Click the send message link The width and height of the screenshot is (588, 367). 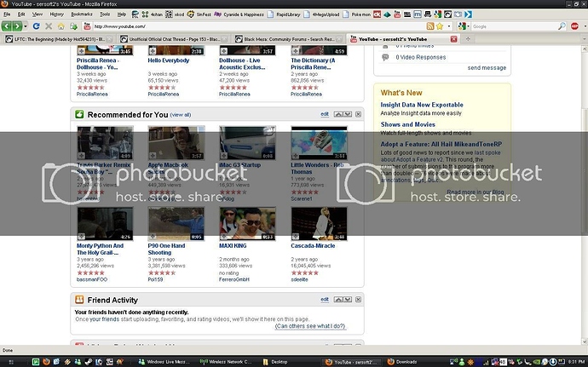coord(487,68)
